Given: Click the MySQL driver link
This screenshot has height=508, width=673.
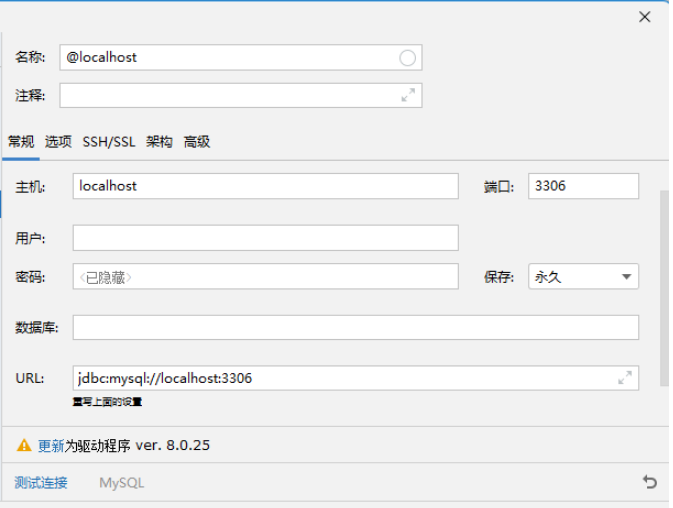Looking at the screenshot, I should click(x=122, y=483).
